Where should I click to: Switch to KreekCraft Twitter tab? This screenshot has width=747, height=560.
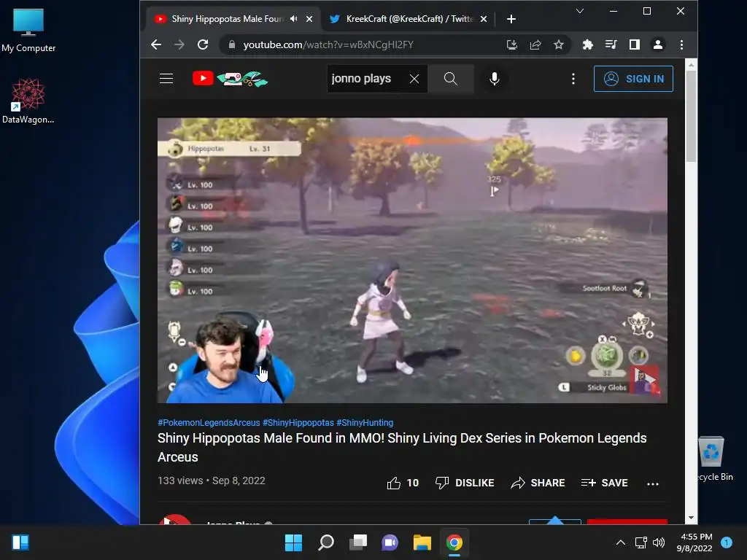[x=409, y=19]
